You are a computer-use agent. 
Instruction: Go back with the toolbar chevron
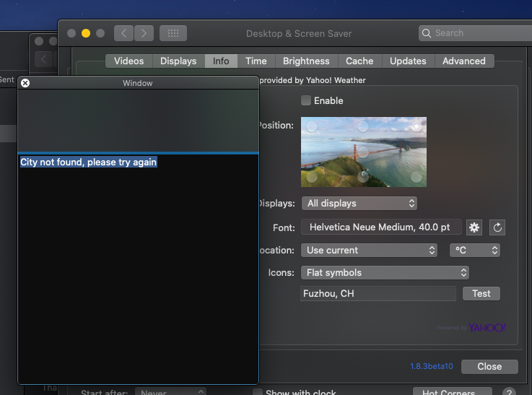[x=123, y=33]
